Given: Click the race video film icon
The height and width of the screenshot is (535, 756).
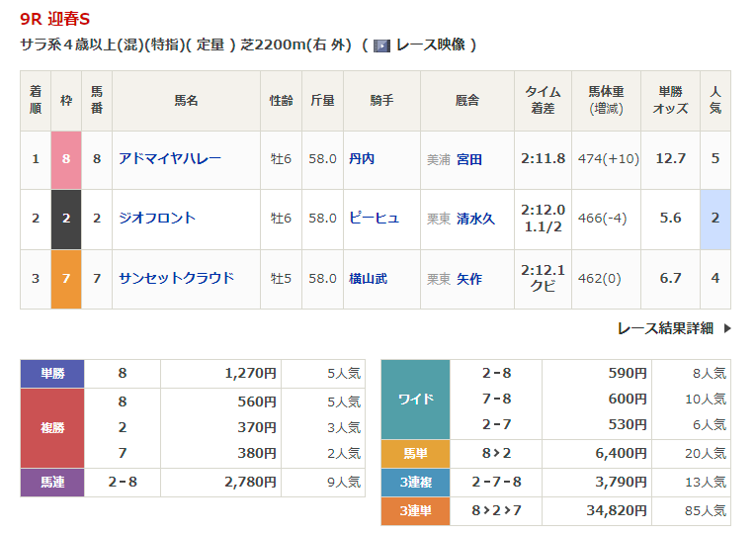Looking at the screenshot, I should 381,45.
